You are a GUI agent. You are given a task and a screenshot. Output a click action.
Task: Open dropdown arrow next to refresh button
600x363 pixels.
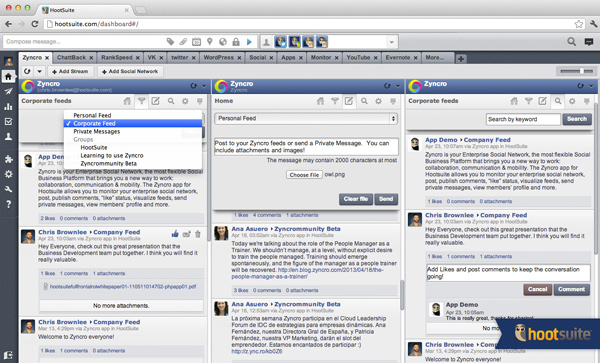click(39, 72)
